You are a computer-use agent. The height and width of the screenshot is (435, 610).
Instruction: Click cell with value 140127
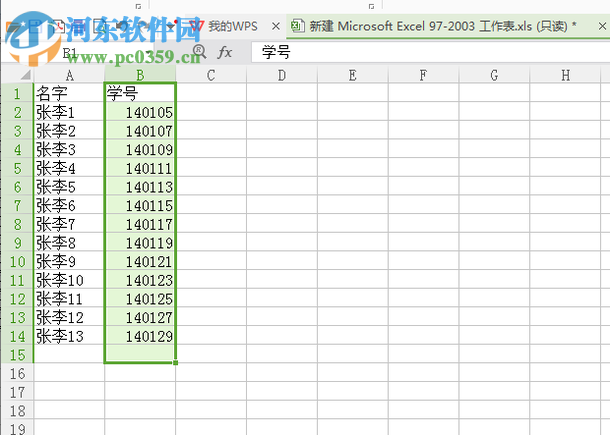coord(140,317)
